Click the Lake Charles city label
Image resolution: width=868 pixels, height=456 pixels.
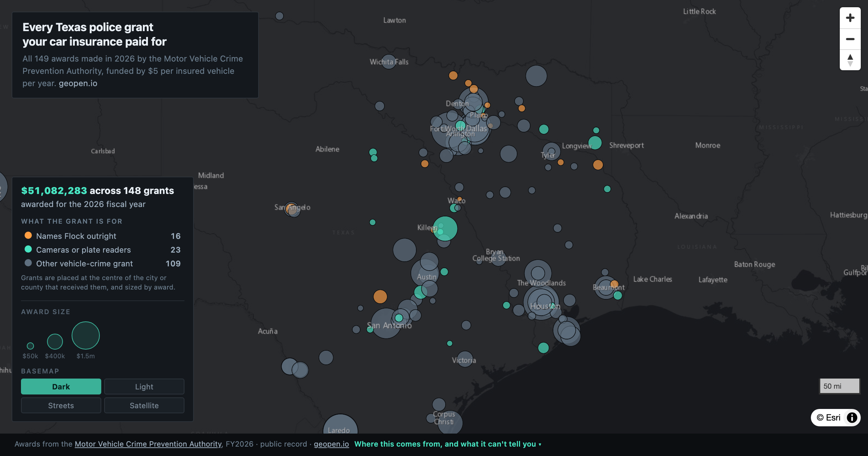[x=652, y=279]
